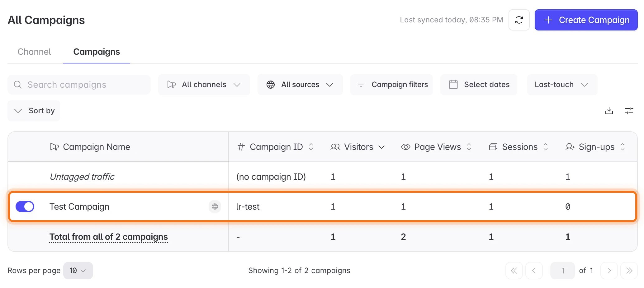Open Campaign filters
Screen dimensions: 644x288
pyautogui.click(x=391, y=85)
